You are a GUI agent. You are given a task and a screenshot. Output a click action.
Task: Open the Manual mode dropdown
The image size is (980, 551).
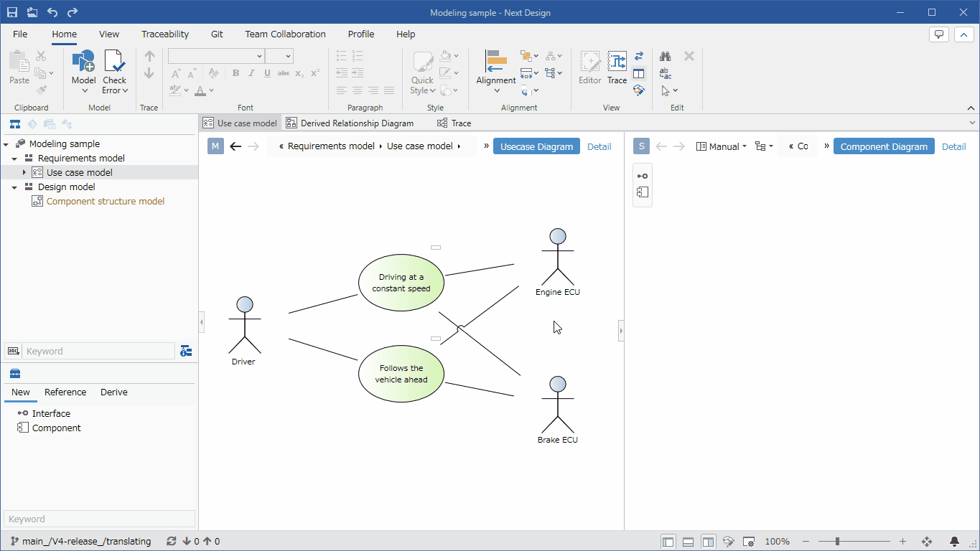[722, 146]
